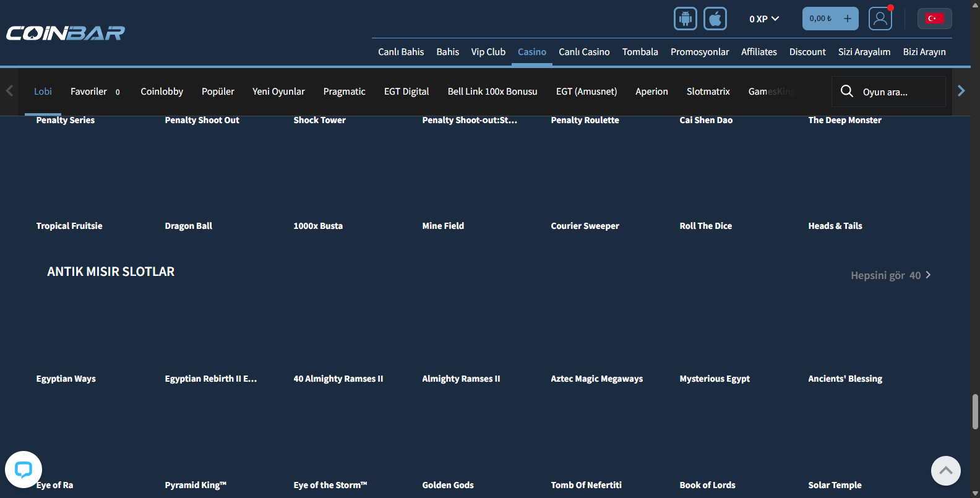This screenshot has height=498, width=980.
Task: Switch to the Pragmatic games tab
Action: [344, 92]
